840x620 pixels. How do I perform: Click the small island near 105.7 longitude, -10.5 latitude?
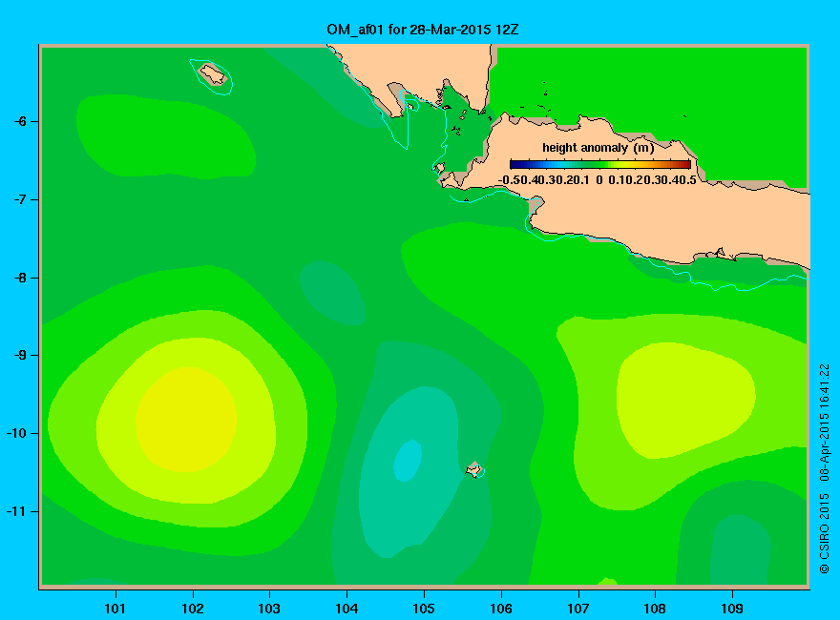(473, 469)
